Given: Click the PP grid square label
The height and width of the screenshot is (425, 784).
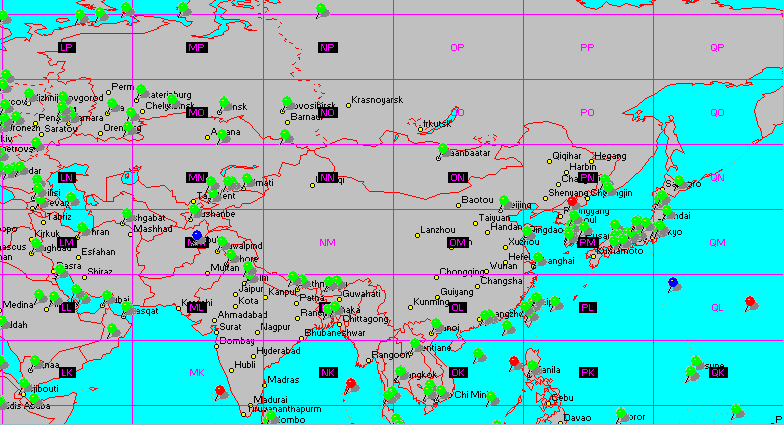Looking at the screenshot, I should click(587, 48).
